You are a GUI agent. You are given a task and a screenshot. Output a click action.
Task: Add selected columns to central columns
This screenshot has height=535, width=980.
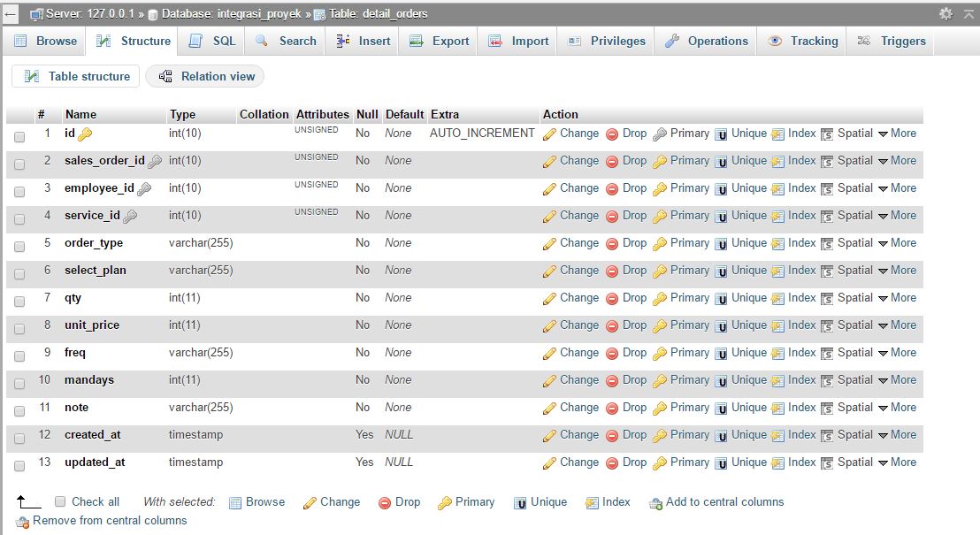tap(722, 501)
